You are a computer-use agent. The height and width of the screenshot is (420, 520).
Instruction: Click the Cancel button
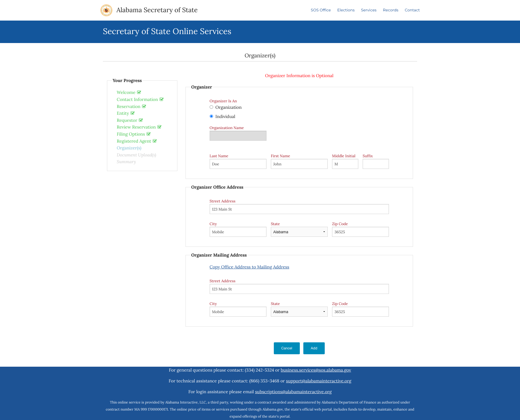point(287,348)
